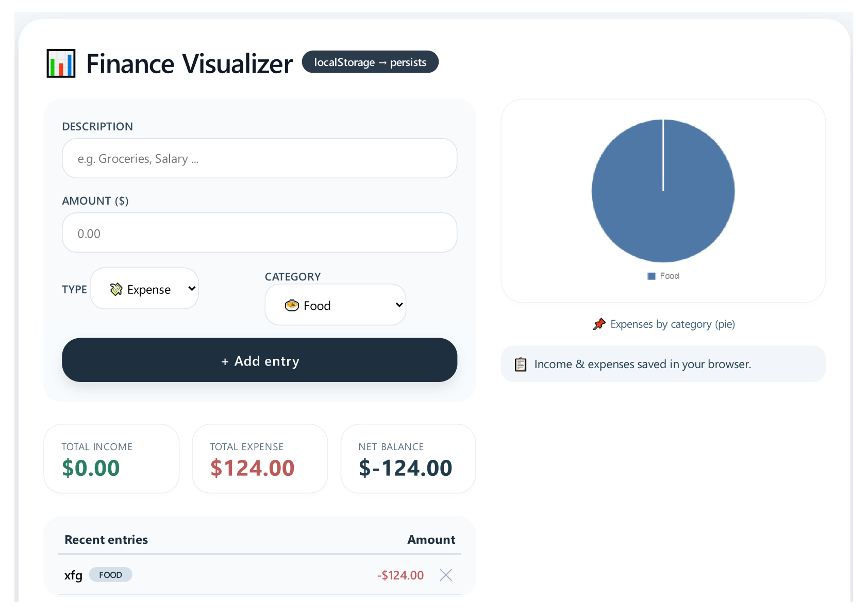Viewport: 868px width, 614px height.
Task: Open the Type dropdown showing Expense
Action: [x=144, y=289]
